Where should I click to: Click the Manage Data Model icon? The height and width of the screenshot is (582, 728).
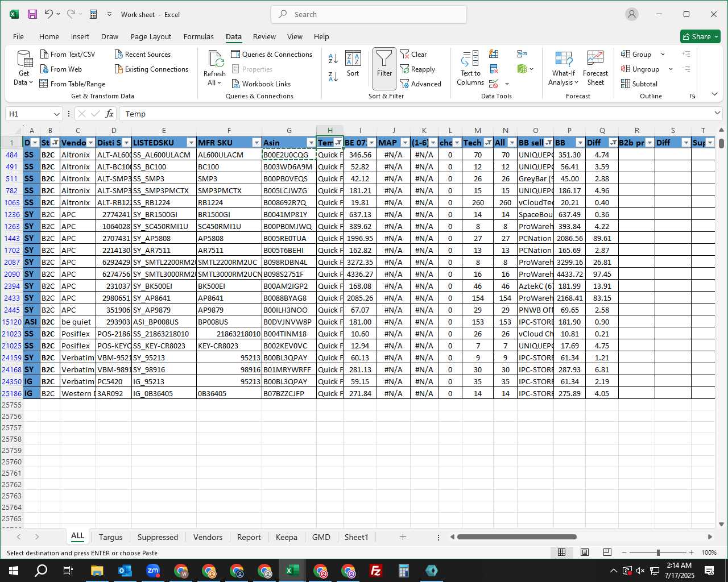pyautogui.click(x=522, y=69)
